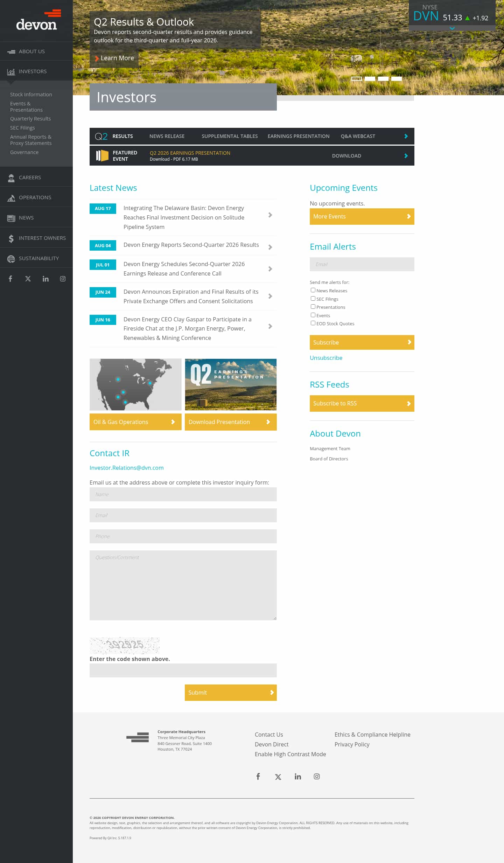The height and width of the screenshot is (863, 504).
Task: Open LinkedIn from the sidebar
Action: (x=45, y=279)
